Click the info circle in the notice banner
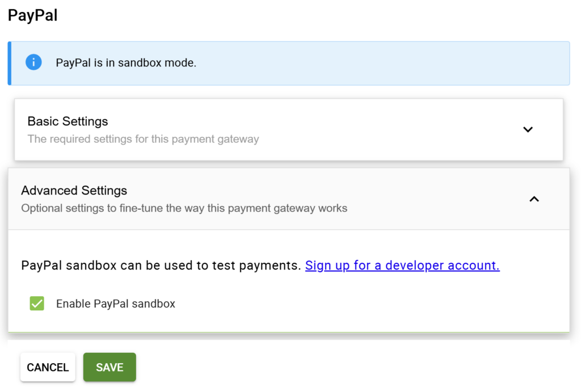Screen dimensions: 581x392 [x=33, y=62]
